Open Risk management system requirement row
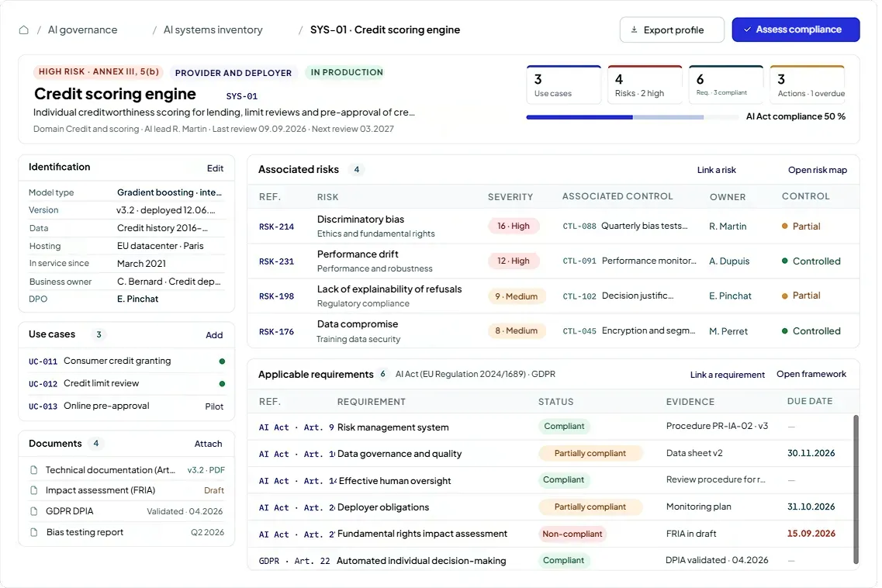The width and height of the screenshot is (882, 588). [552, 427]
